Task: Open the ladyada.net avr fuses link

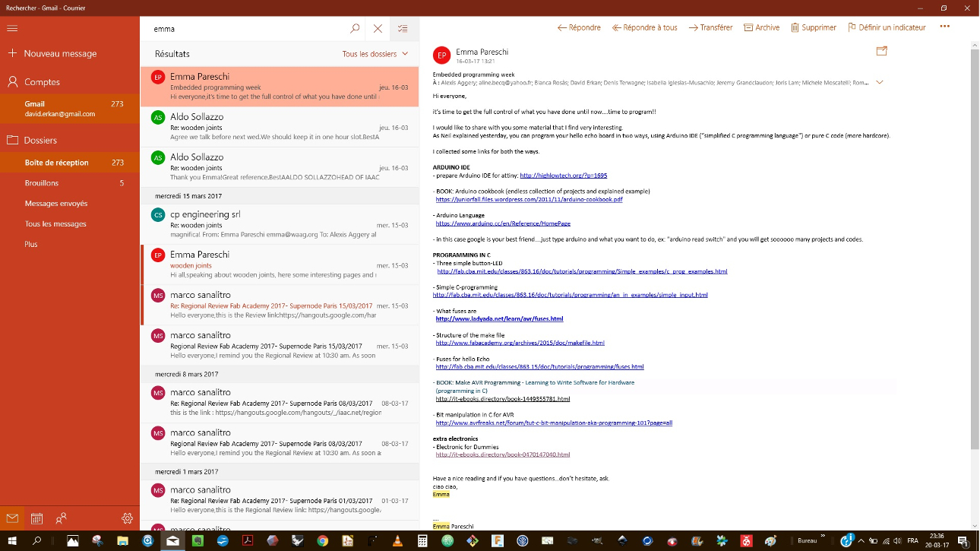Action: (x=499, y=319)
